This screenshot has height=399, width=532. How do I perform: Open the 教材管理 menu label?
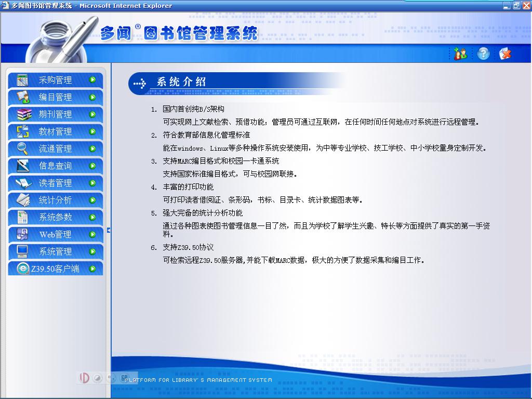(x=55, y=131)
